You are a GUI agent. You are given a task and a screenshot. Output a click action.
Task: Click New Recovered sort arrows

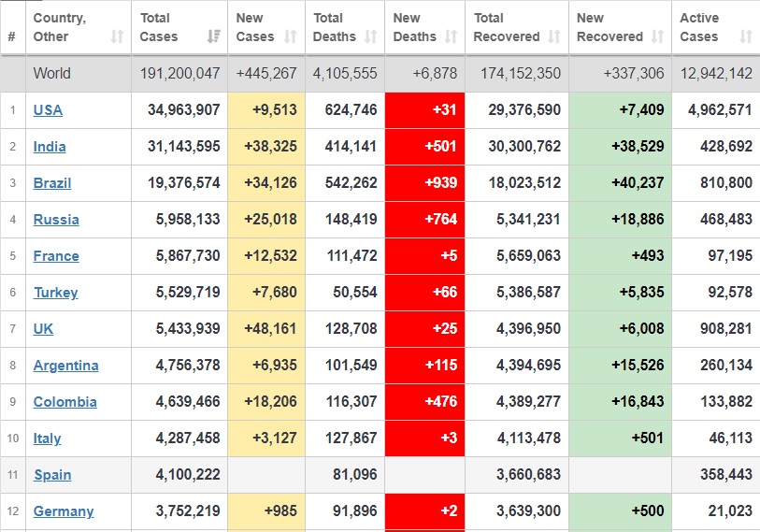pos(657,37)
